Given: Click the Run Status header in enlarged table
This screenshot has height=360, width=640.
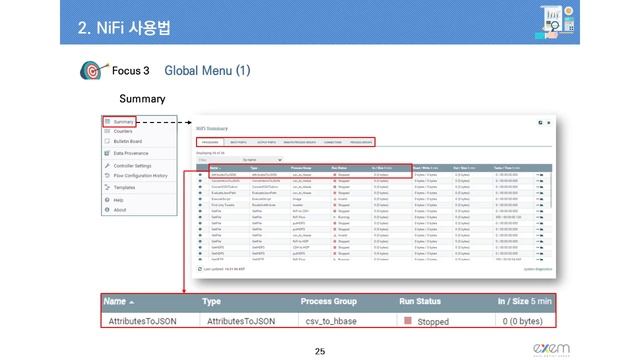Looking at the screenshot, I should pyautogui.click(x=420, y=302).
